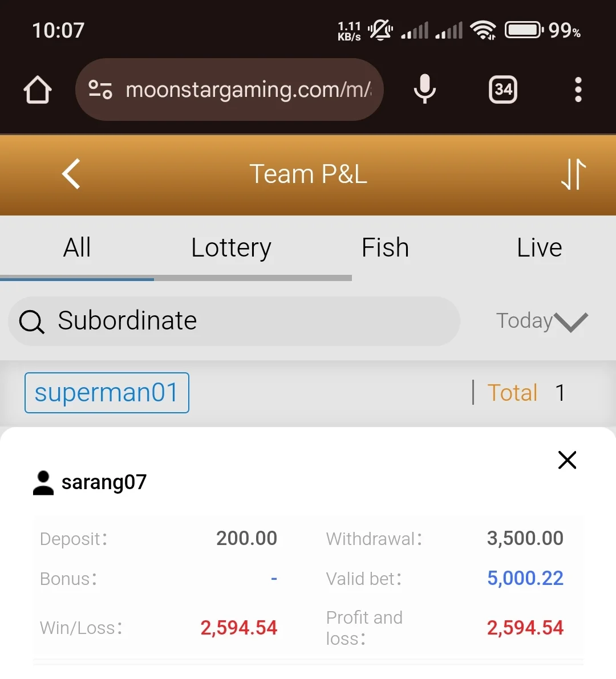Viewport: 616px width, 679px height.
Task: Tap the browser home icon
Action: click(37, 90)
